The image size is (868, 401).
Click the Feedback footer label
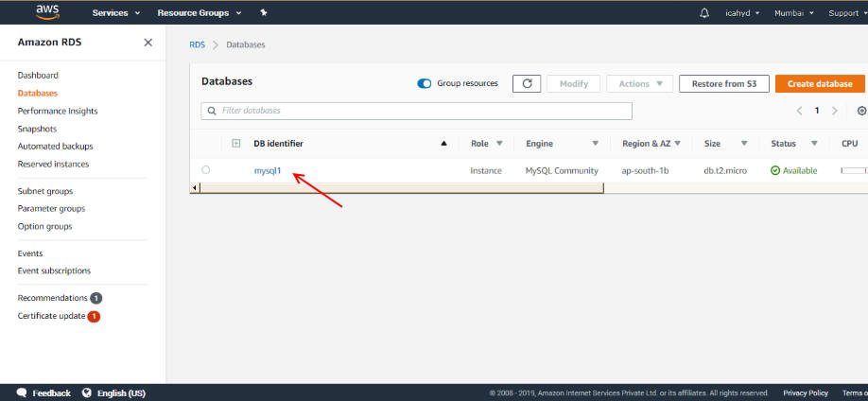[x=51, y=392]
